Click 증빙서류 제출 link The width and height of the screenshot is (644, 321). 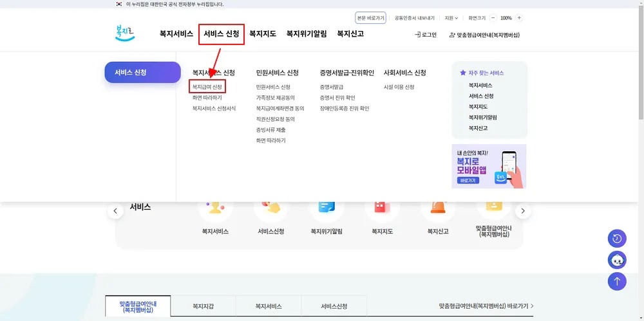pyautogui.click(x=270, y=130)
